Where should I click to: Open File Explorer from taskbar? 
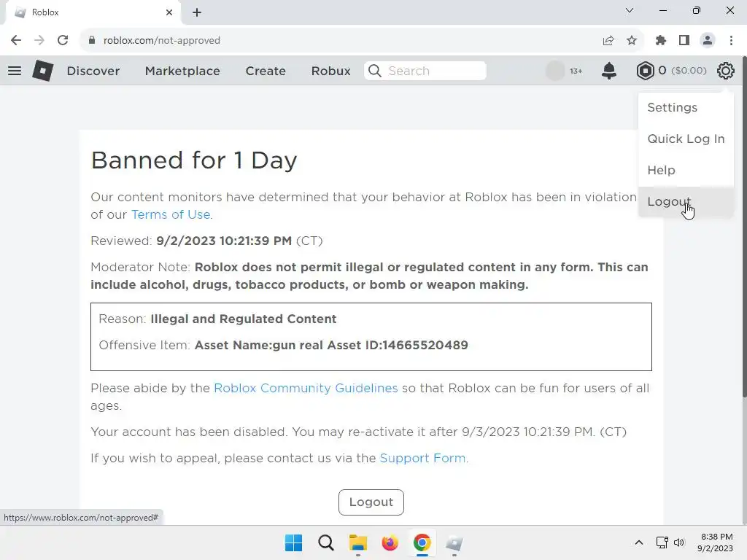coord(357,542)
